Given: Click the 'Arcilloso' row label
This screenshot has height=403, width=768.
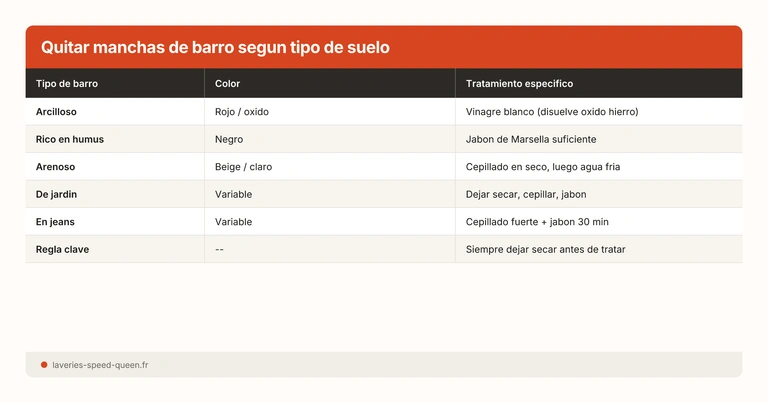Looking at the screenshot, I should [x=56, y=112].
